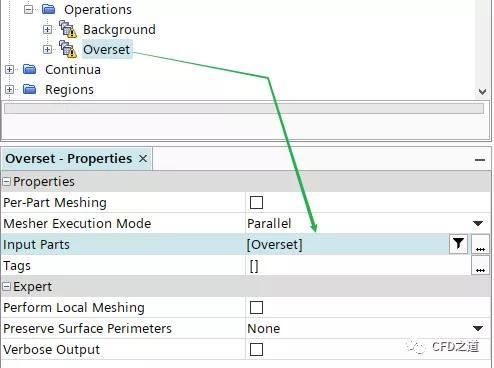Screen dimensions: 494x368
Task: Expand the Regions tree node
Action: [10, 89]
